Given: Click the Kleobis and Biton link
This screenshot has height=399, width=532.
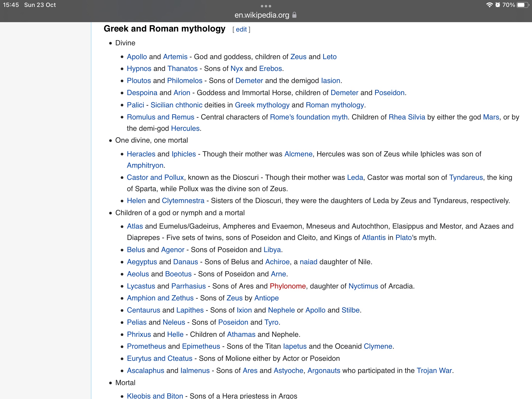Looking at the screenshot, I should [x=155, y=396].
